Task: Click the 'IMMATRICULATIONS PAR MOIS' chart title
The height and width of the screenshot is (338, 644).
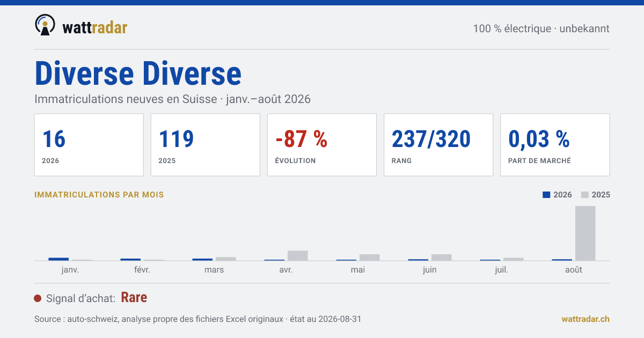Action: 99,194
